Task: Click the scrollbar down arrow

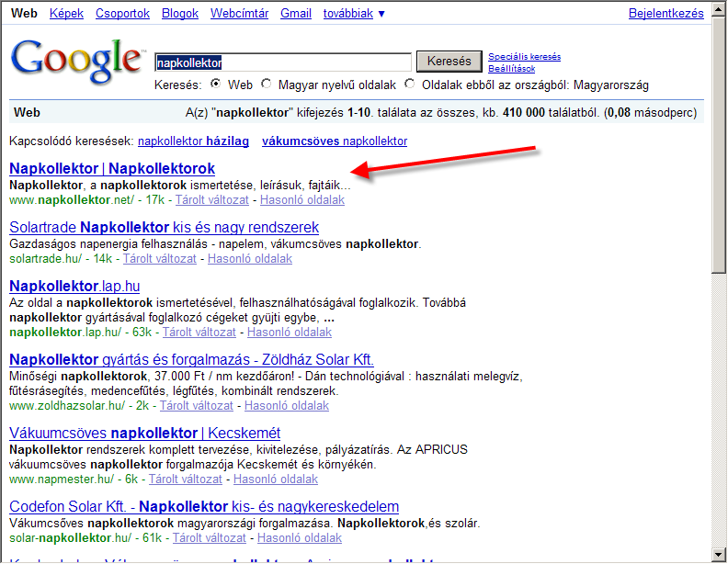Action: coord(719,554)
